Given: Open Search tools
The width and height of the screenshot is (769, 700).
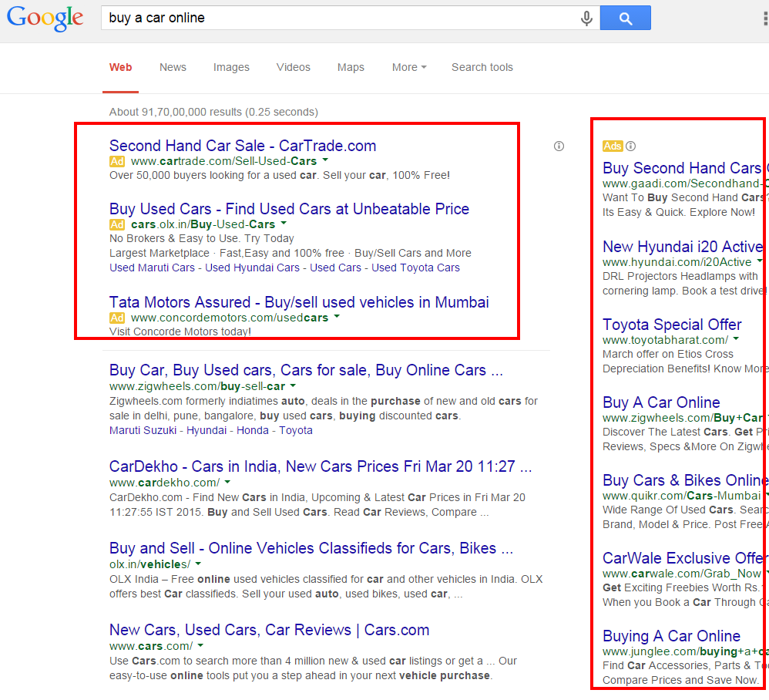Looking at the screenshot, I should click(x=482, y=67).
